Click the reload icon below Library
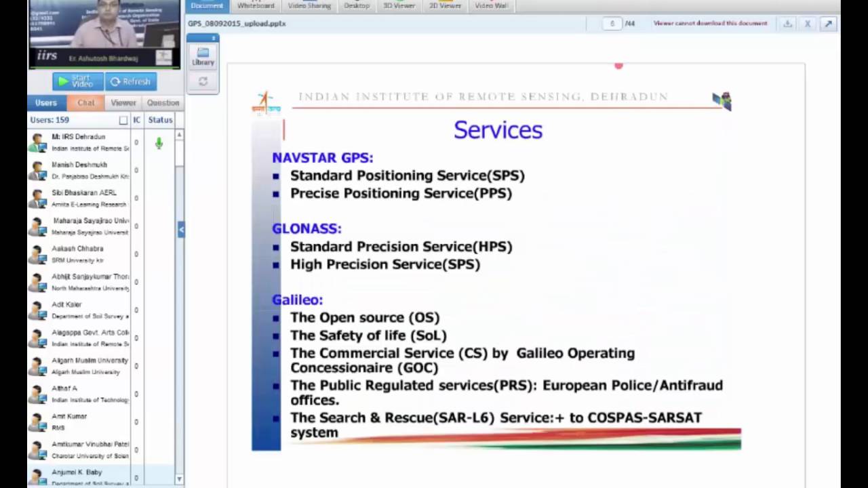868x488 pixels. coord(203,81)
